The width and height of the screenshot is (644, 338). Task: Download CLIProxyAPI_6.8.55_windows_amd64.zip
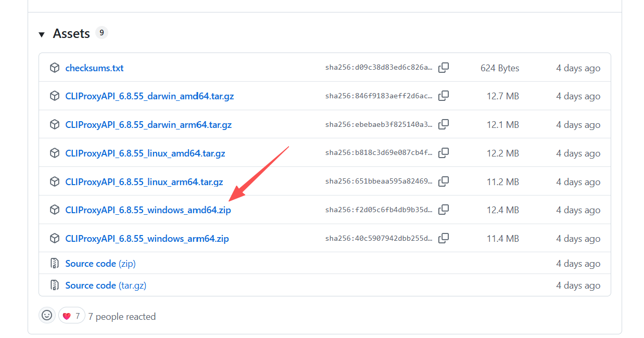148,210
